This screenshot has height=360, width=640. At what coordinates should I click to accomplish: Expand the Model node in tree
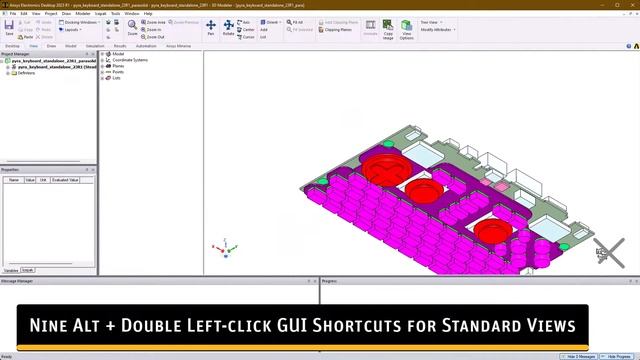tap(102, 54)
